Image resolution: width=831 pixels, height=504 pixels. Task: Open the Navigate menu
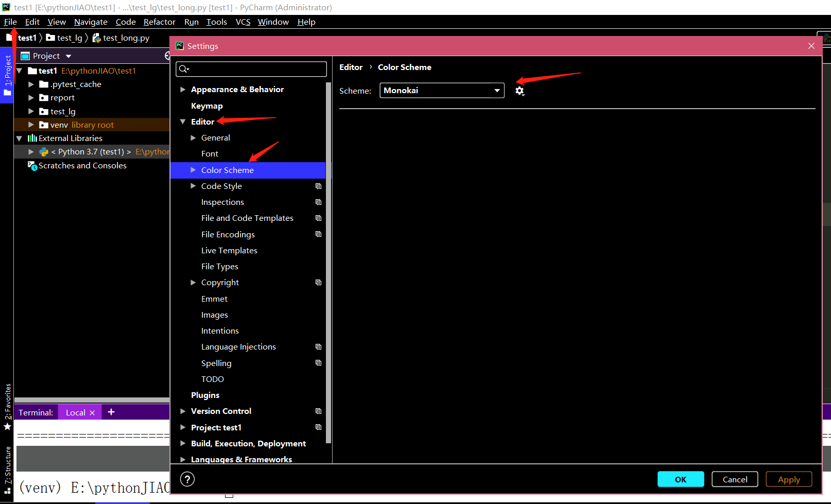[91, 22]
